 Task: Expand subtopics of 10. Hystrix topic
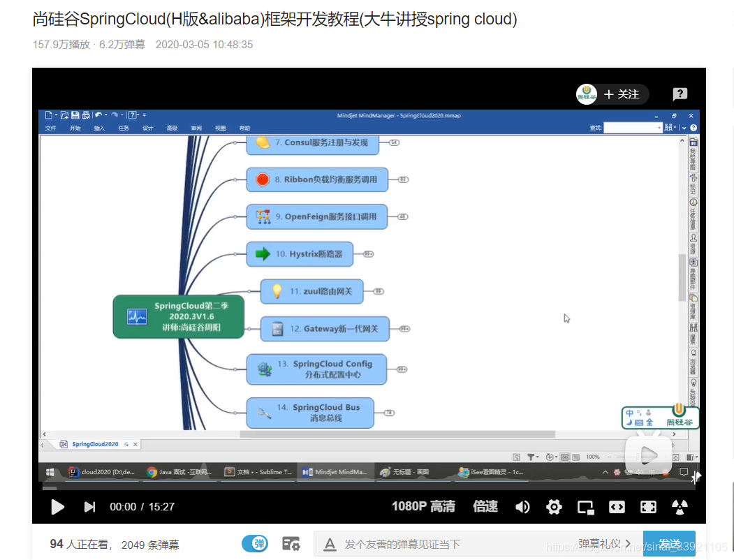(x=369, y=254)
